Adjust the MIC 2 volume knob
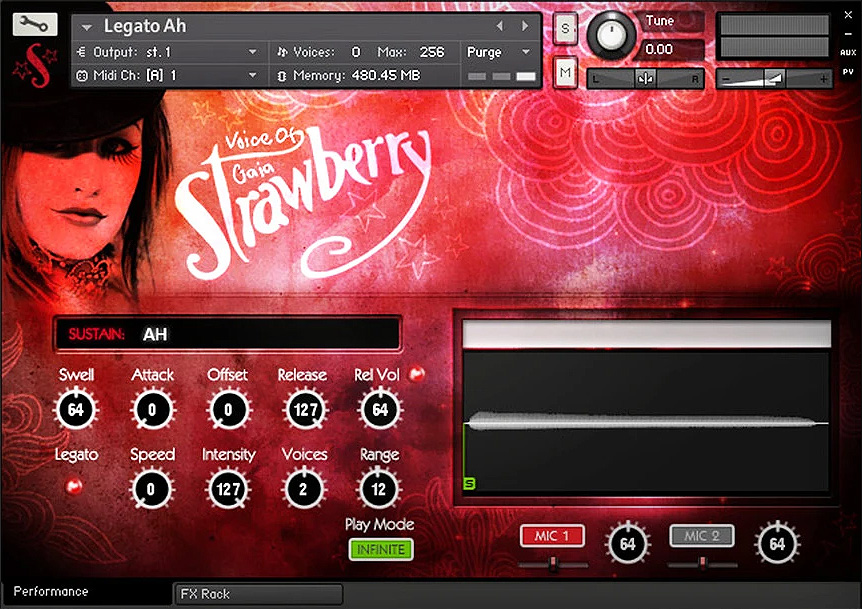 [777, 544]
